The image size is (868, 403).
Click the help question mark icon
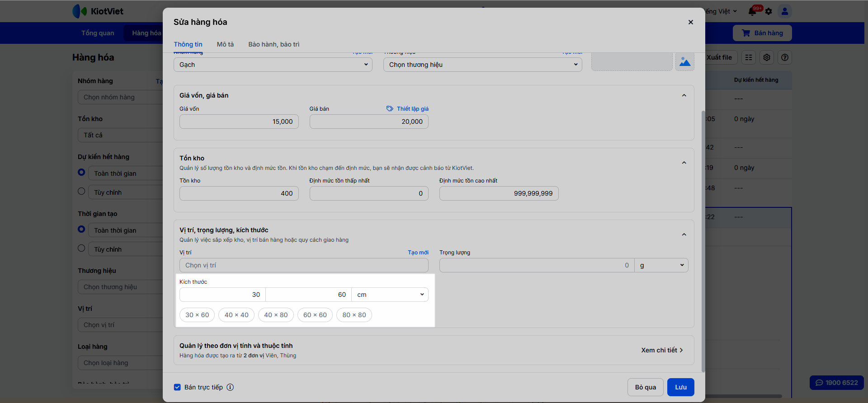click(x=785, y=57)
